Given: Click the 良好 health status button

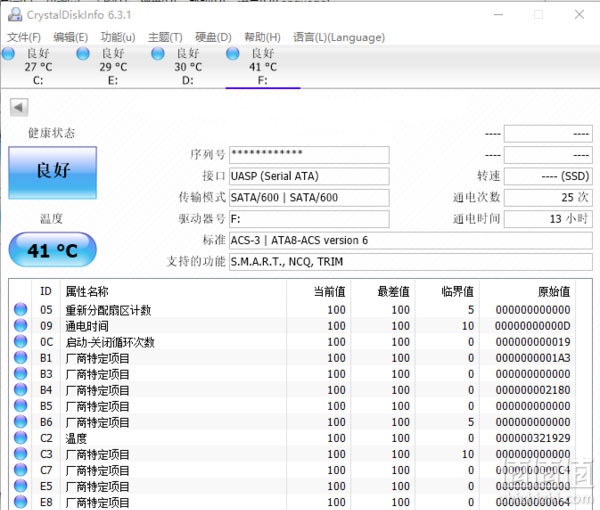Looking at the screenshot, I should pos(52,173).
